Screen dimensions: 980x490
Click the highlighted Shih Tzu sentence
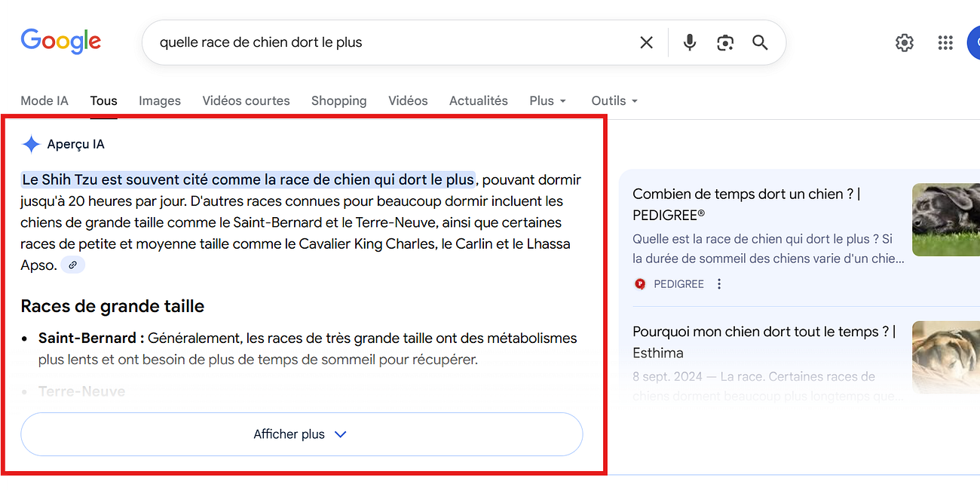(x=249, y=179)
